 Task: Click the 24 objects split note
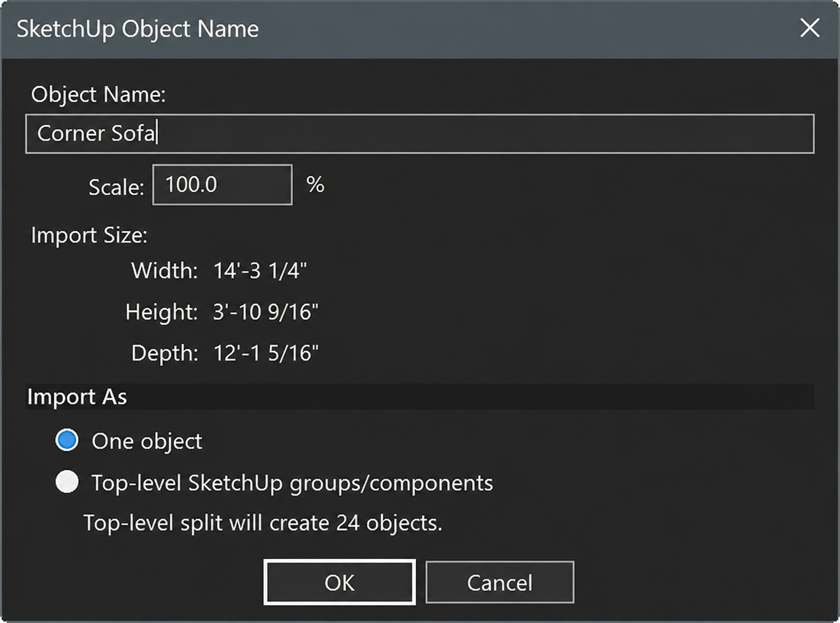coord(263,523)
